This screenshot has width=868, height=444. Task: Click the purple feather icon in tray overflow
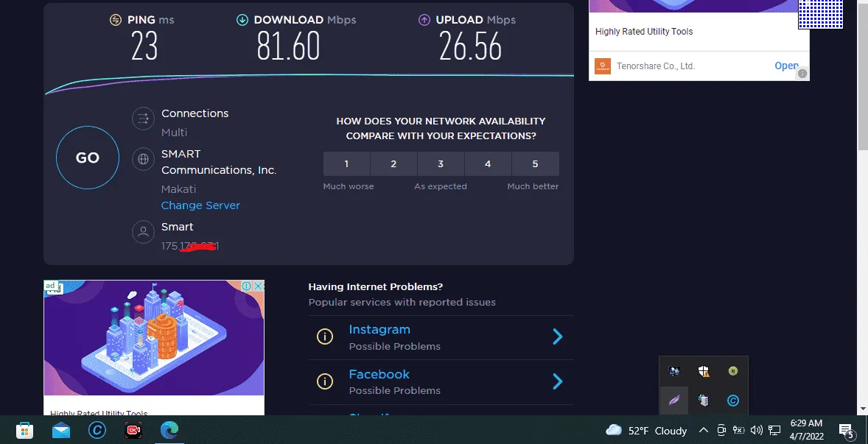pos(674,401)
